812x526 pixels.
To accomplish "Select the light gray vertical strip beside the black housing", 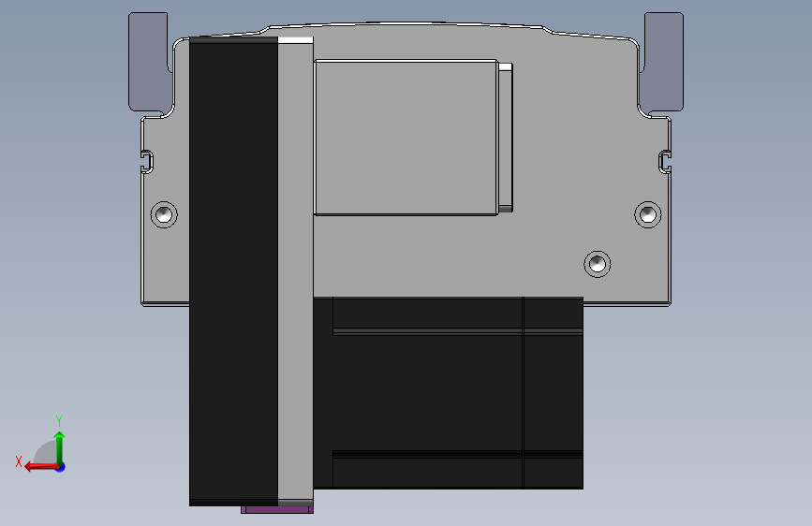I will coord(296,271).
